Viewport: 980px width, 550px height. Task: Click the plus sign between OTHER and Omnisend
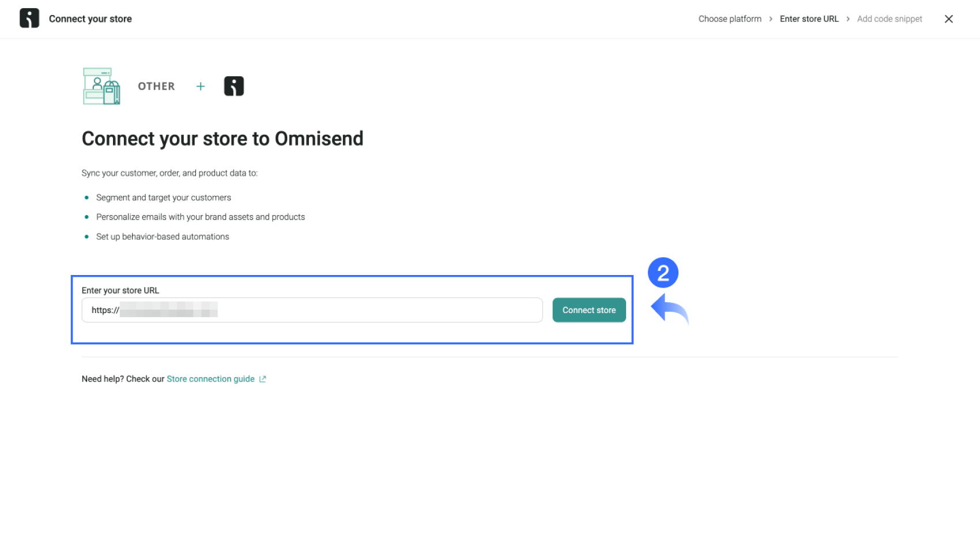pyautogui.click(x=201, y=86)
